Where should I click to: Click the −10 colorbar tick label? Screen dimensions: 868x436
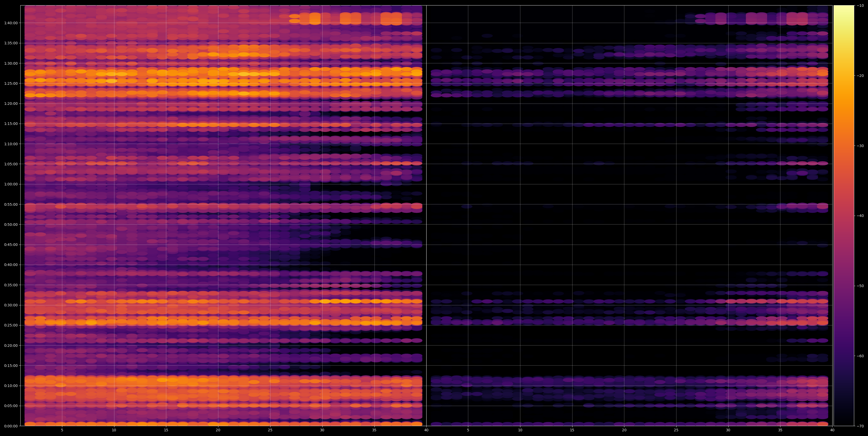(860, 5)
